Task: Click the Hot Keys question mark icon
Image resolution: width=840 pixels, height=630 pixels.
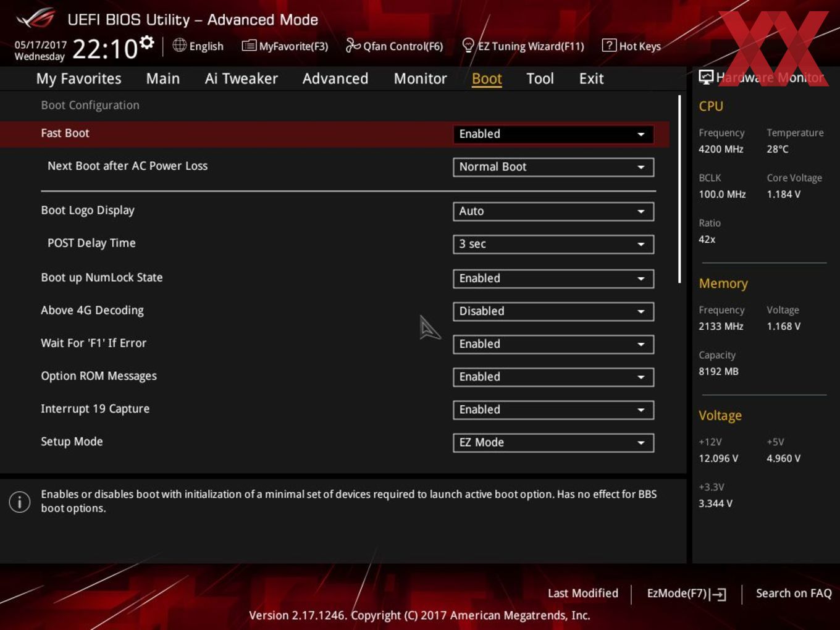Action: click(609, 45)
